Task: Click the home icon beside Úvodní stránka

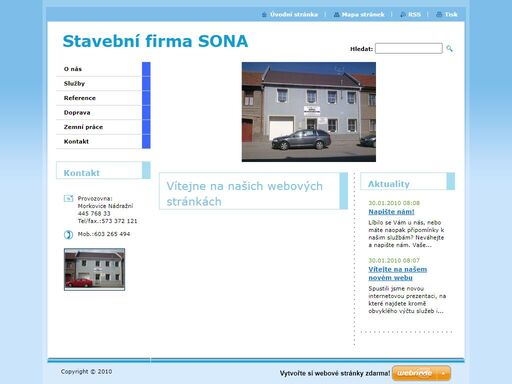Action: click(x=264, y=15)
